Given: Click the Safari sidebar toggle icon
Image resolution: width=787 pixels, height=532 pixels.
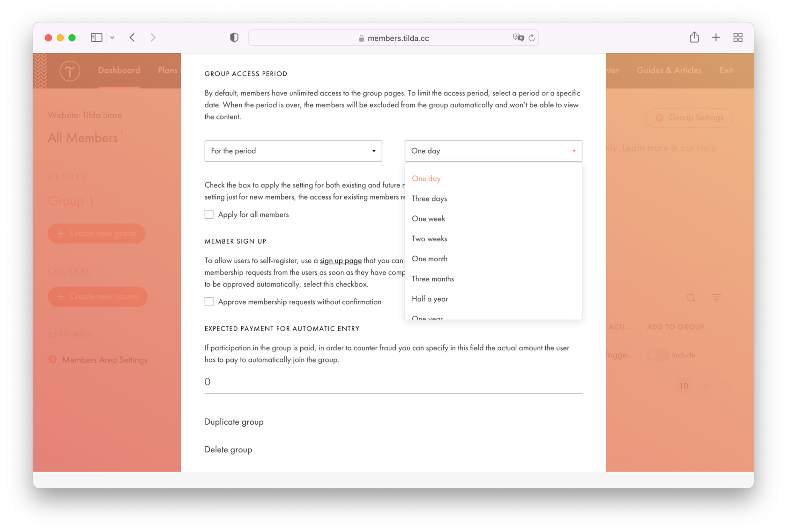Looking at the screenshot, I should pos(97,37).
